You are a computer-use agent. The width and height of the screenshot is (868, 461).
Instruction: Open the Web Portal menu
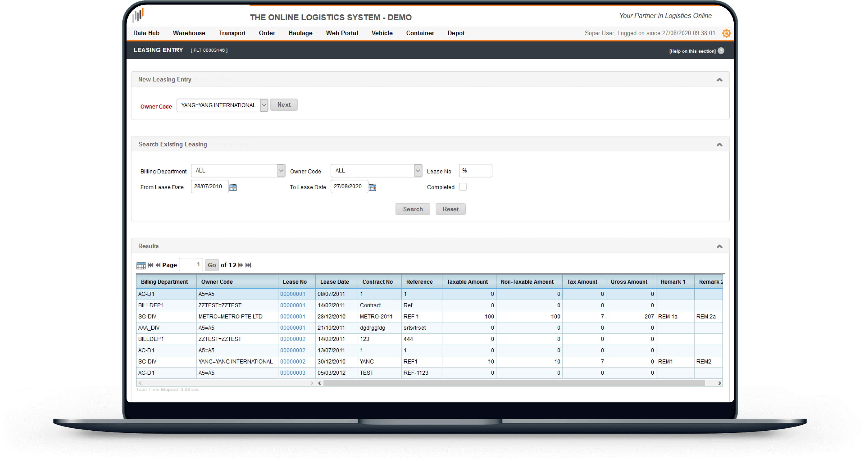point(342,33)
